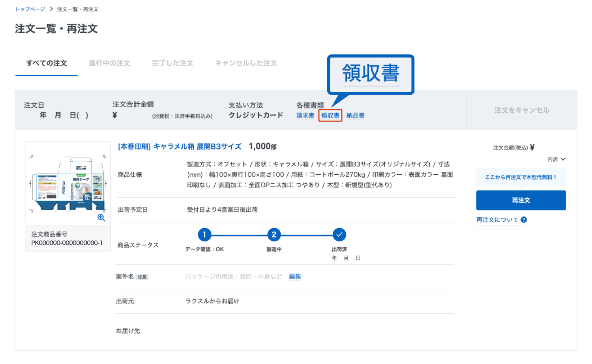Switch to 進行中の注文 tab

click(x=109, y=63)
